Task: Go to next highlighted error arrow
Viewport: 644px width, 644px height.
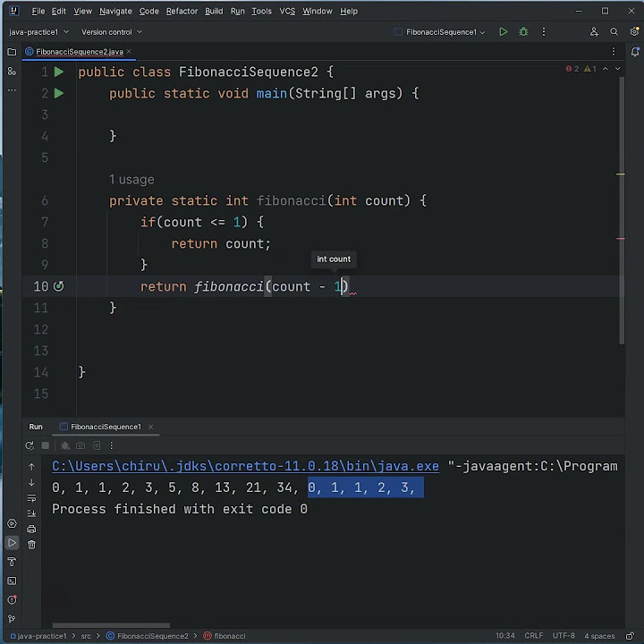Action: 618,69
